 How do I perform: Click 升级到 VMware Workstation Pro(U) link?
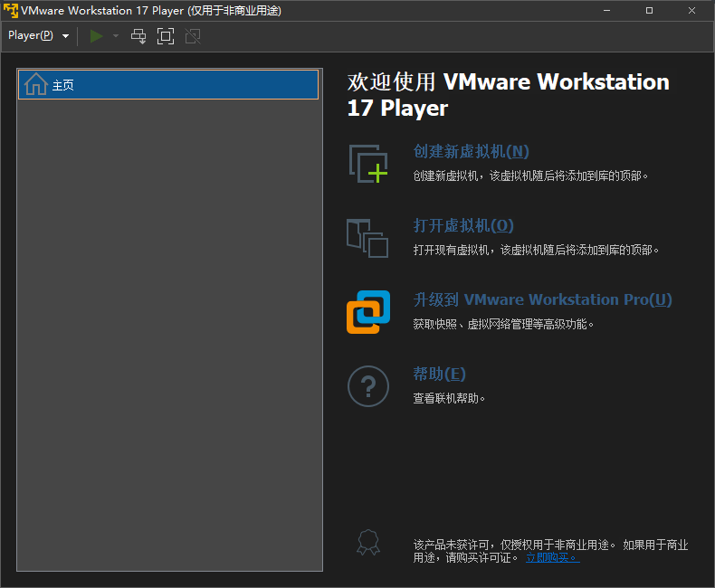pos(542,300)
